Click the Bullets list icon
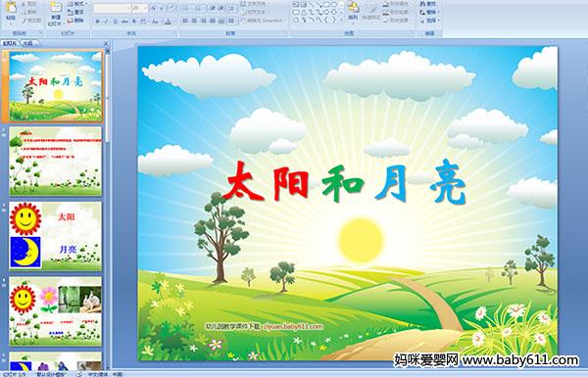The image size is (588, 377). 186,8
